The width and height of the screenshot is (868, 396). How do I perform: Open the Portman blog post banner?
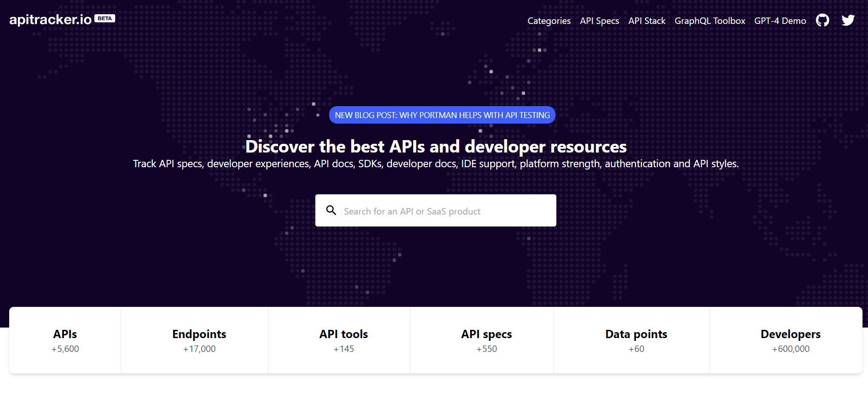442,115
